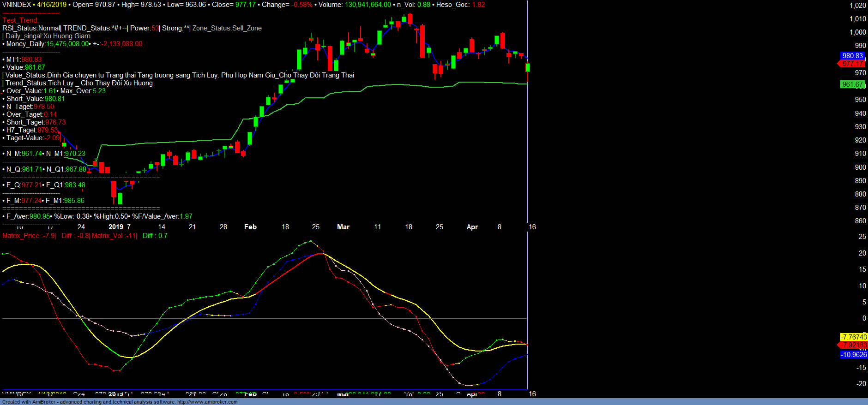
Task: Click the yellow -7.76743 indicator value label
Action: (854, 337)
